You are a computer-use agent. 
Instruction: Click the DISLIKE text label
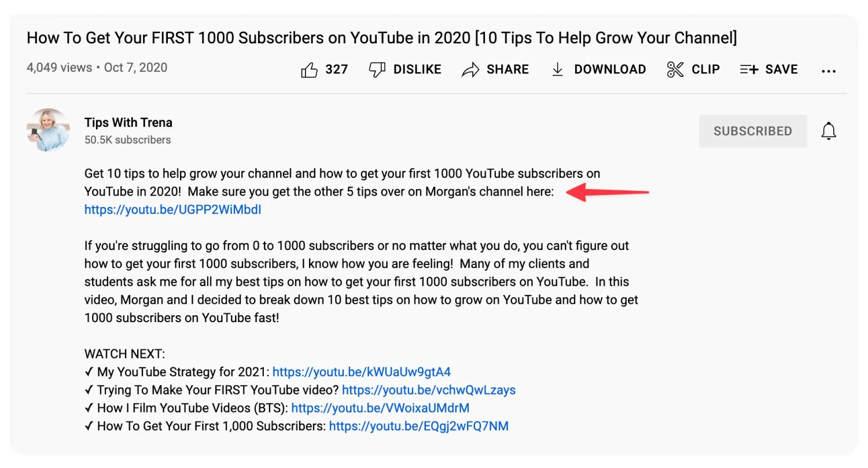coord(417,70)
